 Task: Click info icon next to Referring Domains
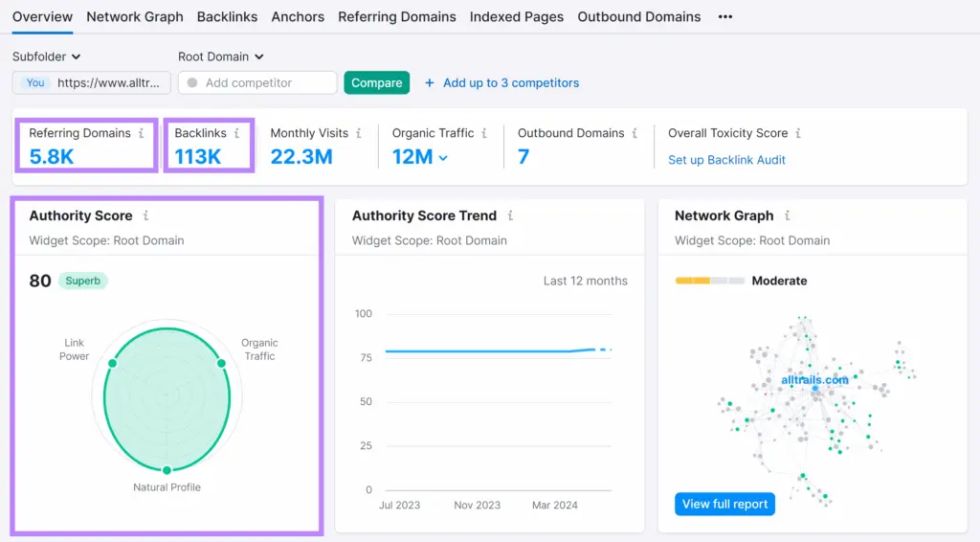142,134
